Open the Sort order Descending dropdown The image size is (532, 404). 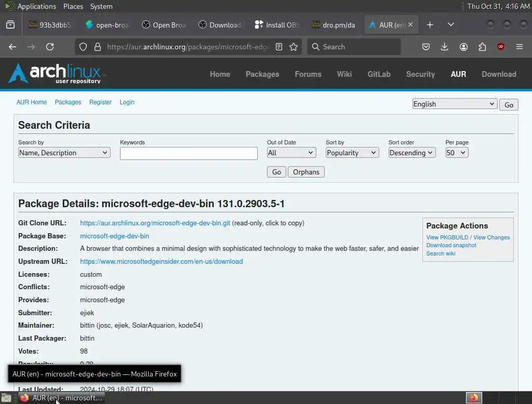tap(412, 153)
